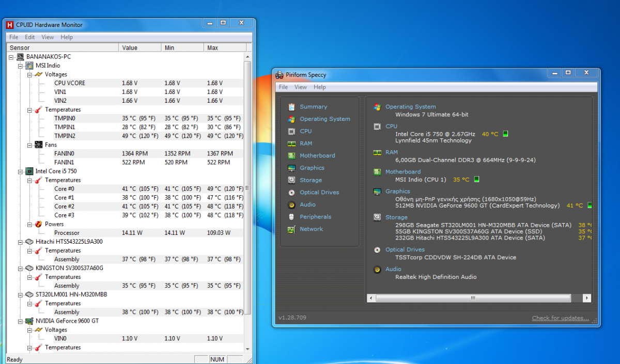
Task: Collapse the Fans node
Action: click(30, 145)
